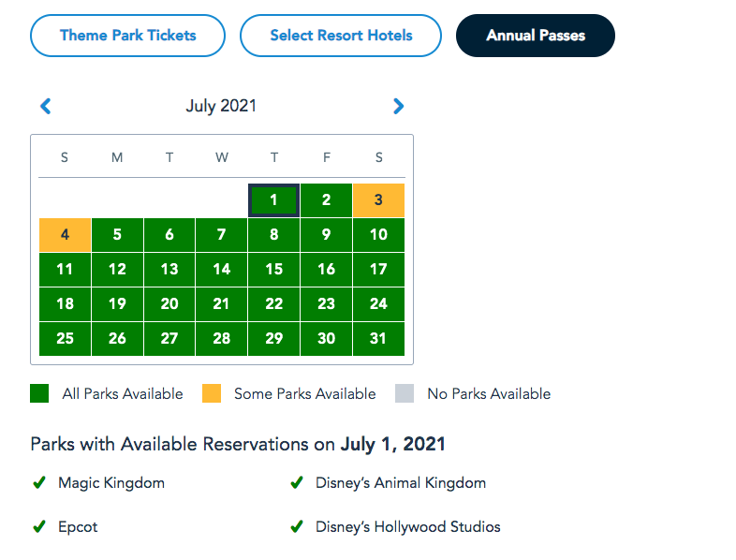This screenshot has height=560, width=736.
Task: Choose July 20 on the calendar
Action: [x=169, y=304]
